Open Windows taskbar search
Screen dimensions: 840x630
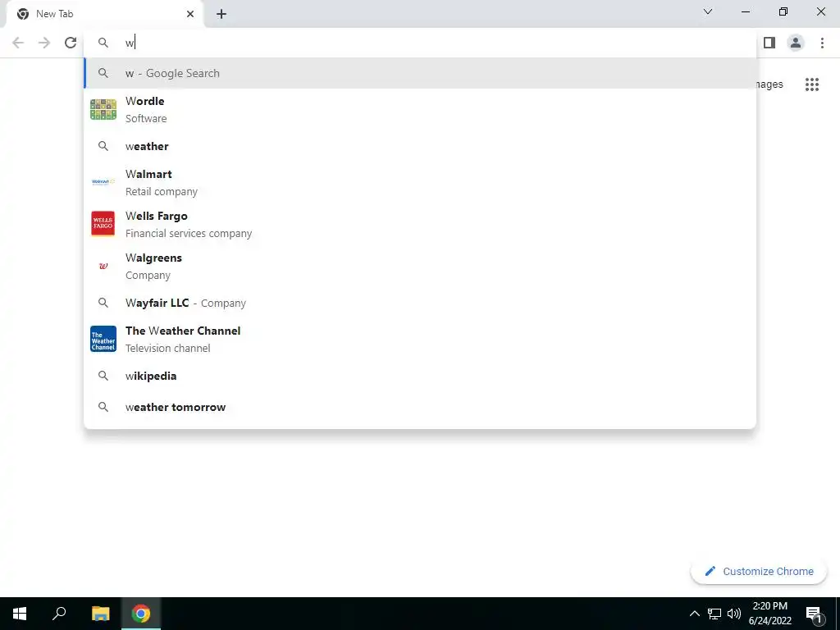point(59,614)
